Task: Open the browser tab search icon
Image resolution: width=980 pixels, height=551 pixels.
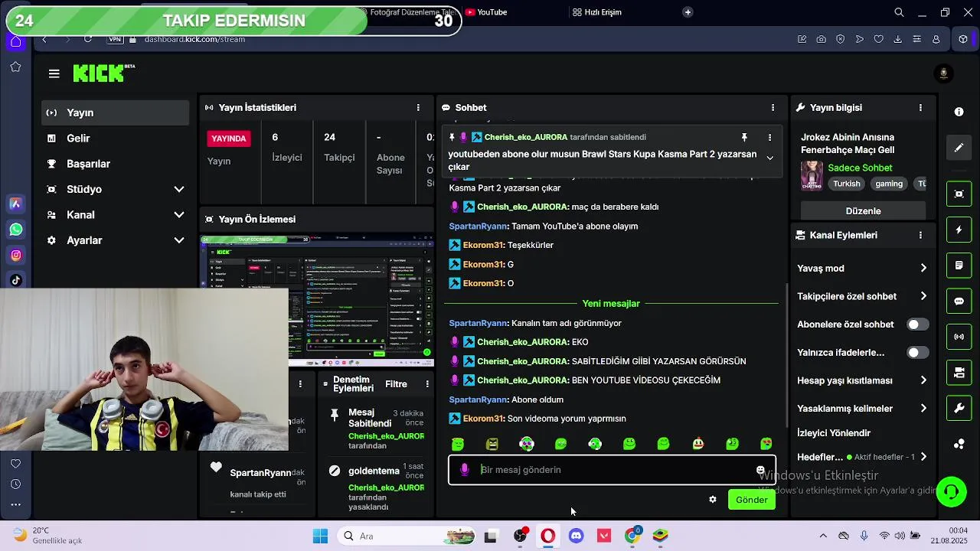Action: 899,12
